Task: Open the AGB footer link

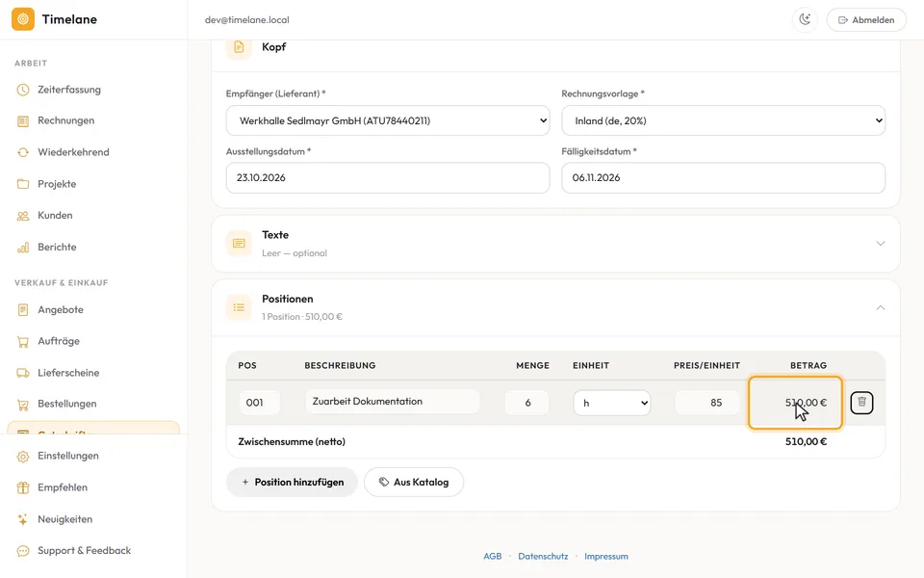Action: pyautogui.click(x=493, y=556)
